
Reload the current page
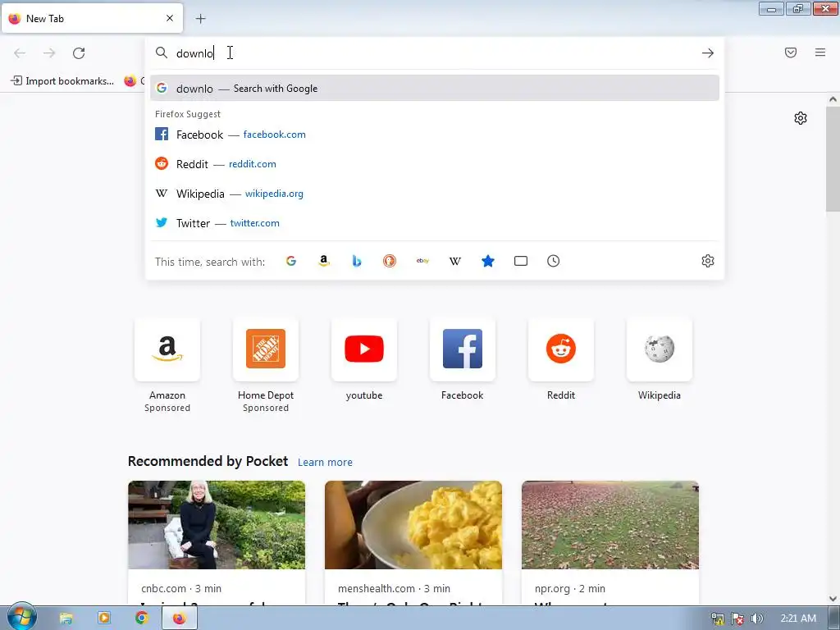[x=79, y=53]
